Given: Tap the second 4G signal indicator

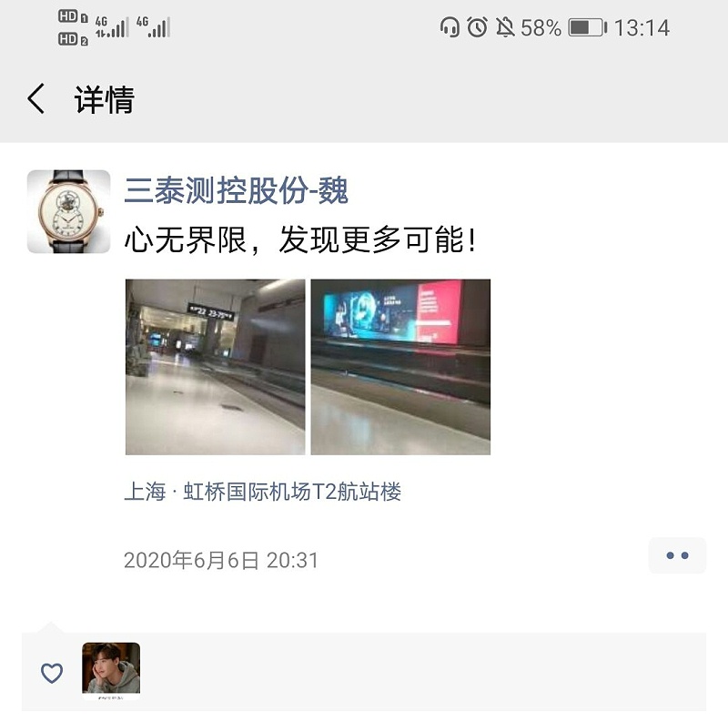Looking at the screenshot, I should pos(153,27).
